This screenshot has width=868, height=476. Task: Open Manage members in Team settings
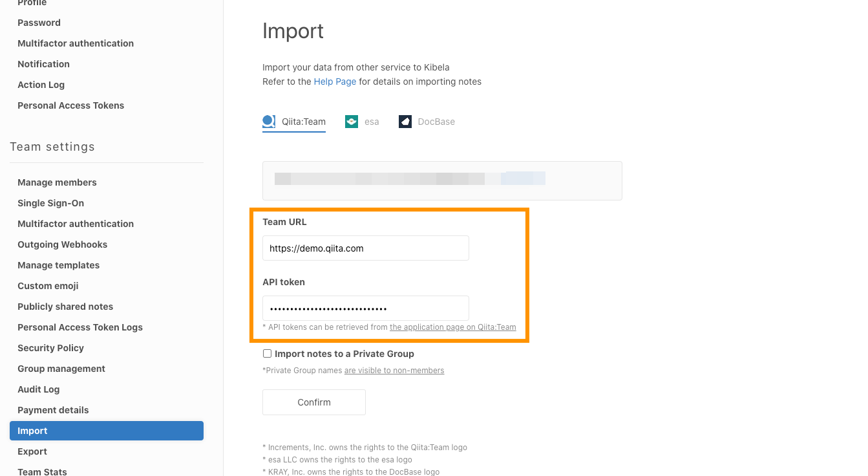pos(57,182)
